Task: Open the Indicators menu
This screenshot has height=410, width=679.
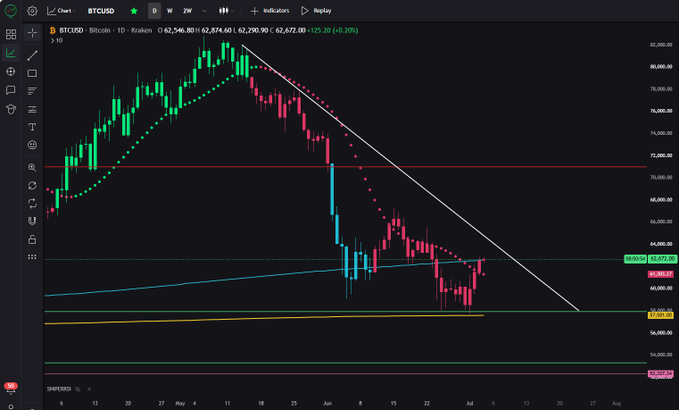Action: pos(270,11)
